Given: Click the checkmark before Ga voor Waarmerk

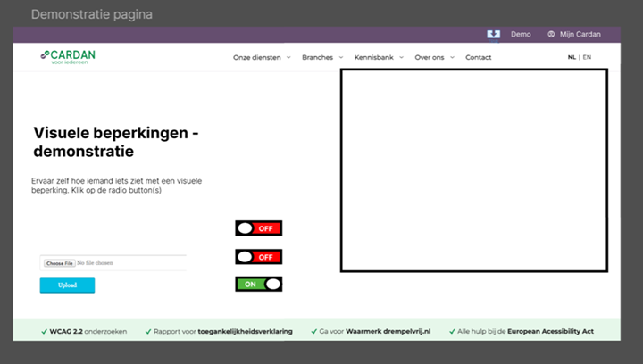Looking at the screenshot, I should point(313,331).
